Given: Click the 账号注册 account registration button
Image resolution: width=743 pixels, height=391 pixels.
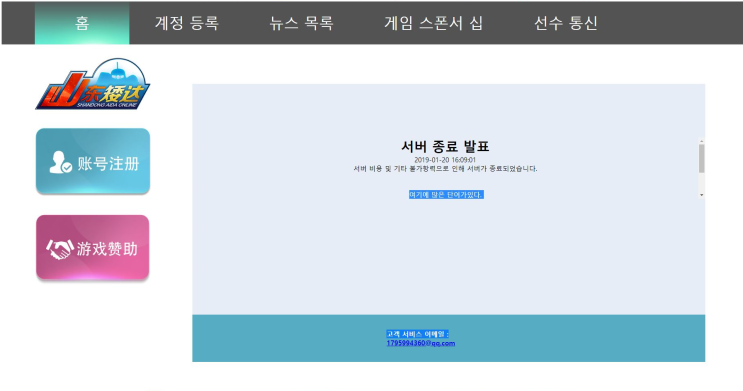Looking at the screenshot, I should [x=93, y=161].
